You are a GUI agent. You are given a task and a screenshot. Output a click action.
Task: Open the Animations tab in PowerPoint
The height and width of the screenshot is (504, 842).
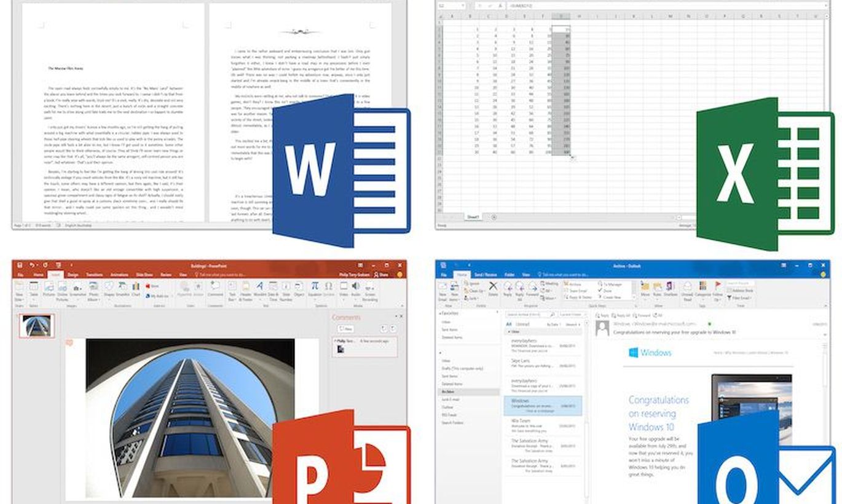[x=119, y=275]
